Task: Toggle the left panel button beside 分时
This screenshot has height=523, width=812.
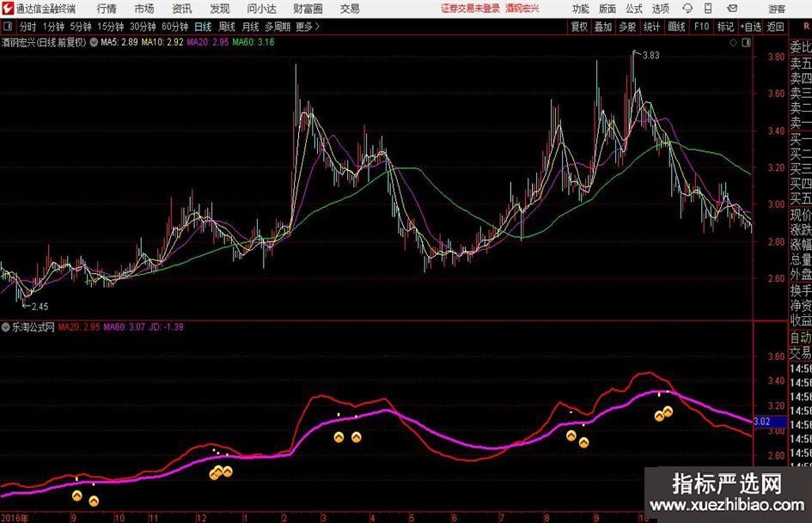Action: tap(7, 27)
